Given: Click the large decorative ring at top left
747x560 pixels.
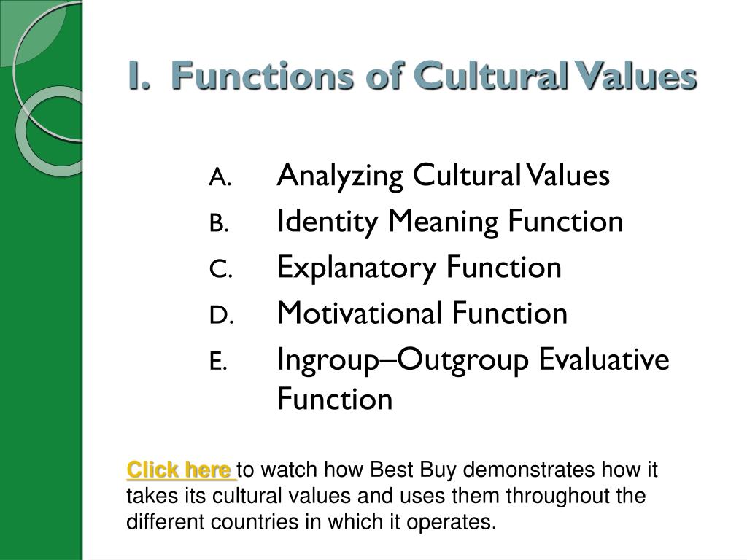Looking at the screenshot, I should coord(47,71).
